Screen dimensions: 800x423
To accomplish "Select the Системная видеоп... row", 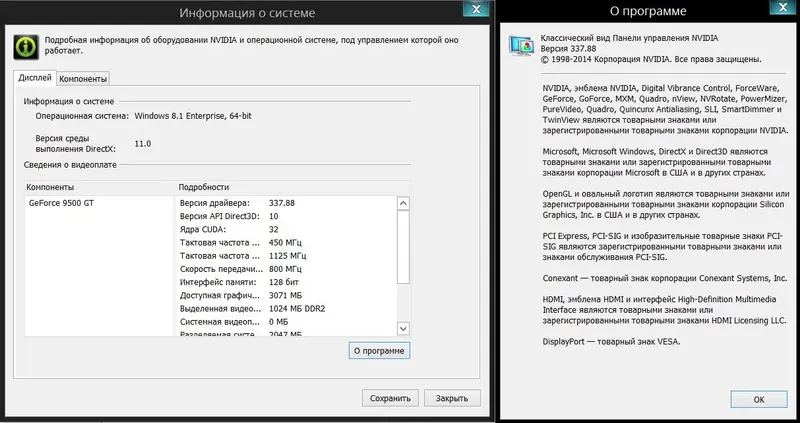I will click(x=288, y=322).
